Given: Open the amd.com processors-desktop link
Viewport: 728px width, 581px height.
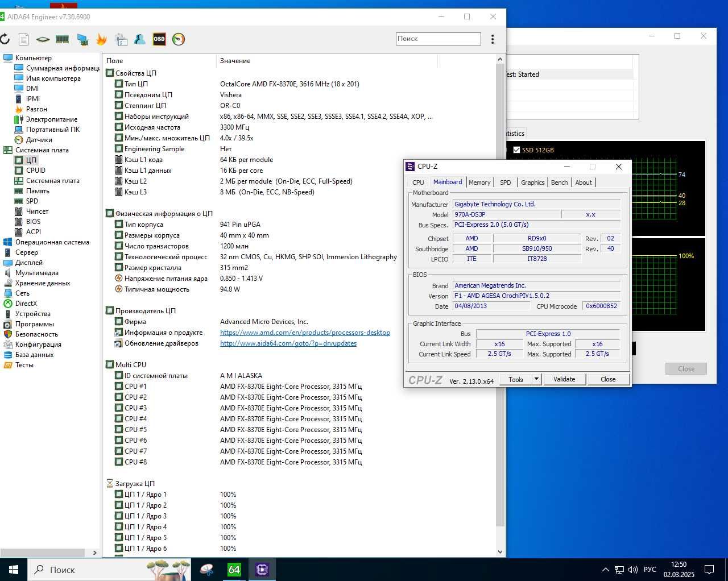Looking at the screenshot, I should 305,333.
